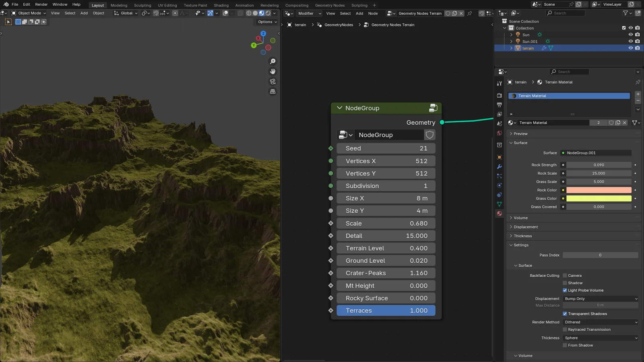This screenshot has height=362, width=644.
Task: Select the Material properties sphere tab
Action: point(499,213)
